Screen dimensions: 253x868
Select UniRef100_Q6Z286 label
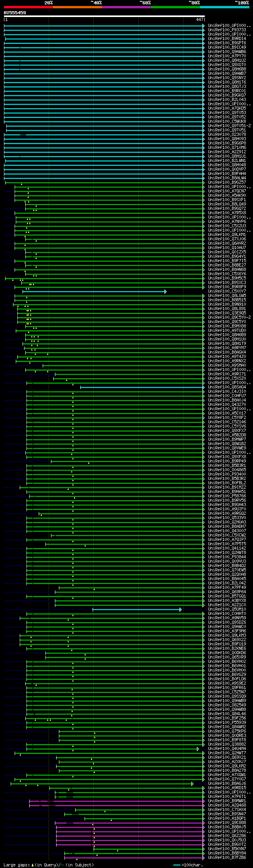pyautogui.click(x=227, y=836)
